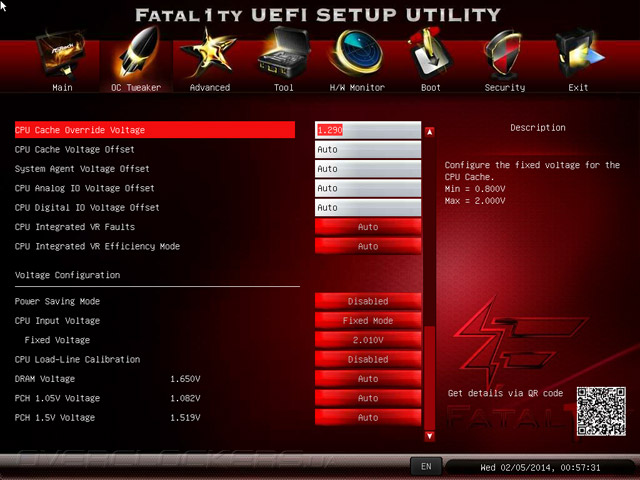Viewport: 640px width, 480px height.
Task: Edit CPU Cache Voltage Offset Auto field
Action: tap(368, 149)
